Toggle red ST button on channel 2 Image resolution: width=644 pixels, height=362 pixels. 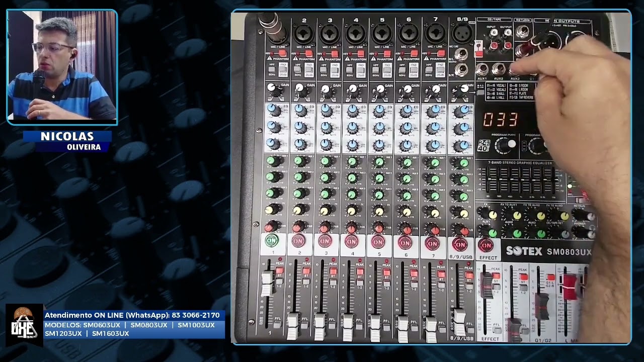[306, 271]
